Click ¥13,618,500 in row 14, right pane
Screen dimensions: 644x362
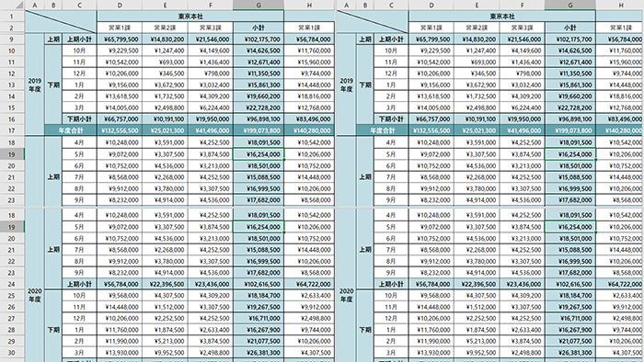[x=431, y=96]
